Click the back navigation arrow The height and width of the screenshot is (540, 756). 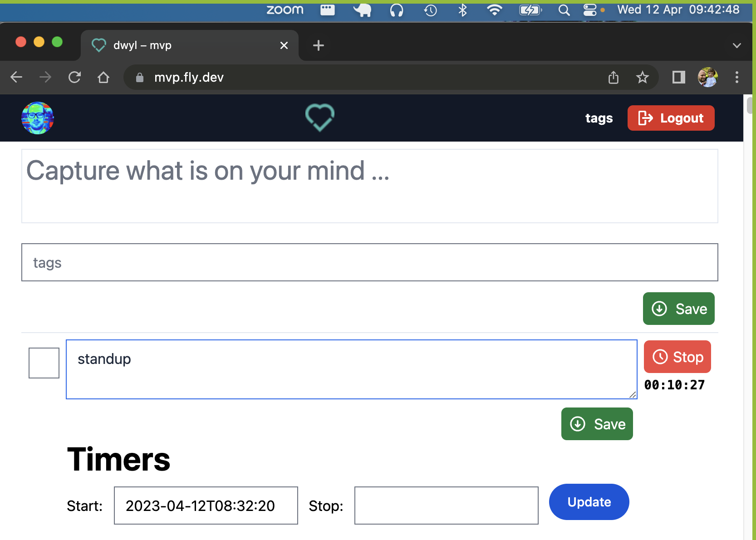click(16, 77)
